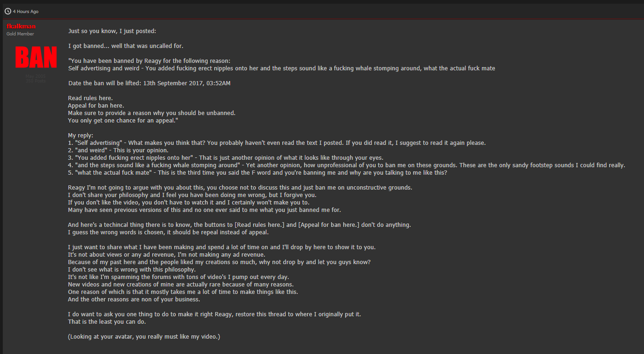The image size is (644, 354).
Task: Click 'It's not about views' line
Action: coord(167,255)
